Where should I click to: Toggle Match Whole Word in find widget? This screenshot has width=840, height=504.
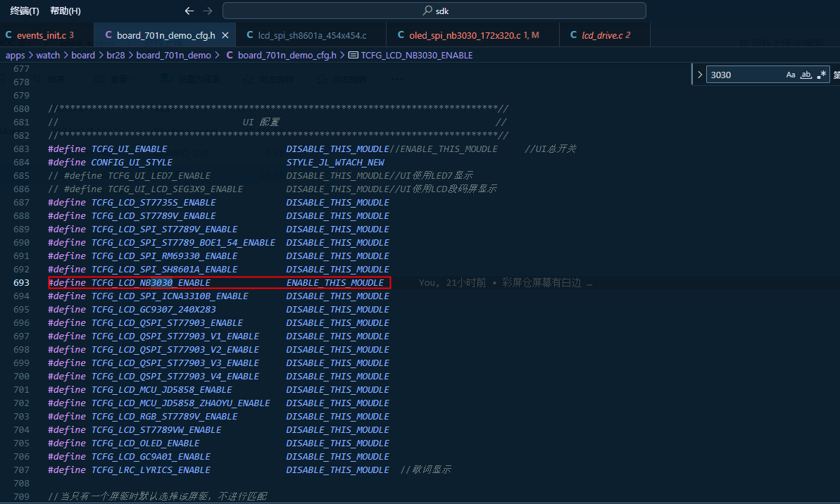click(805, 75)
